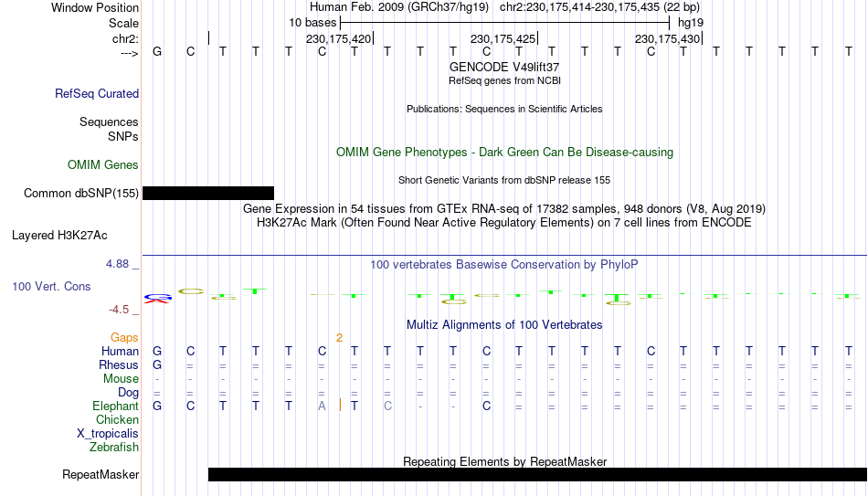Screen dimensions: 868x496
Task: Open the RefSeq Curated track label
Action: tap(97, 93)
